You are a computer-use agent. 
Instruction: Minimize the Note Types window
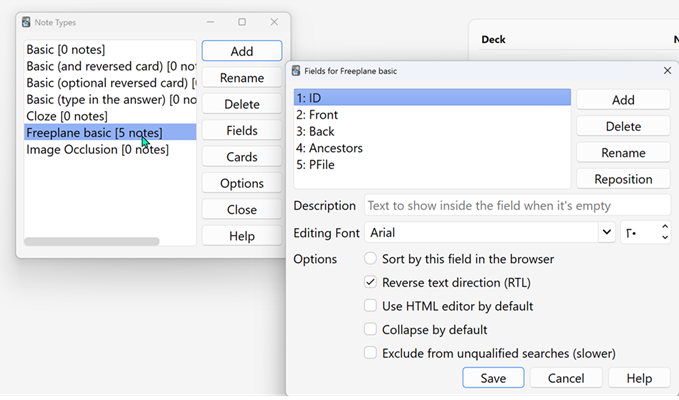tap(210, 22)
